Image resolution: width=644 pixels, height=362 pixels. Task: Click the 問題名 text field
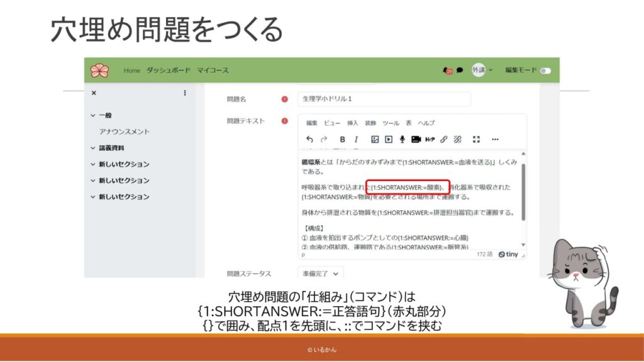pyautogui.click(x=384, y=99)
